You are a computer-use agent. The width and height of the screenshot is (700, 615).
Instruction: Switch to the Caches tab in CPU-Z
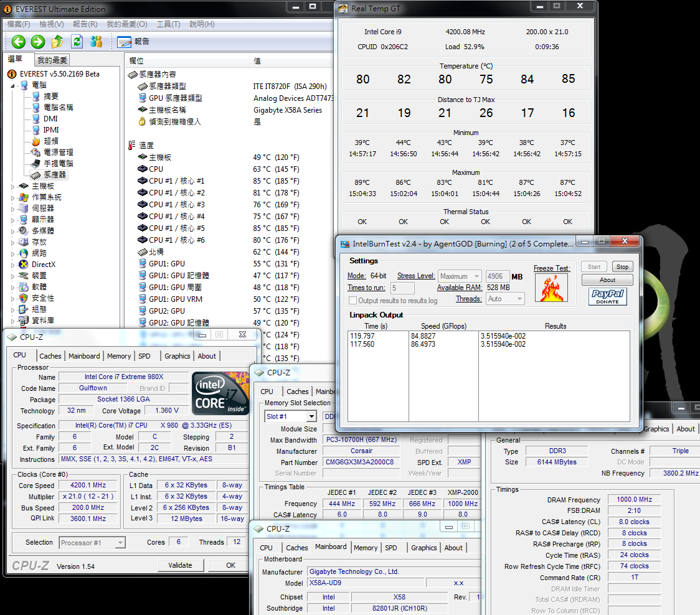pos(50,356)
